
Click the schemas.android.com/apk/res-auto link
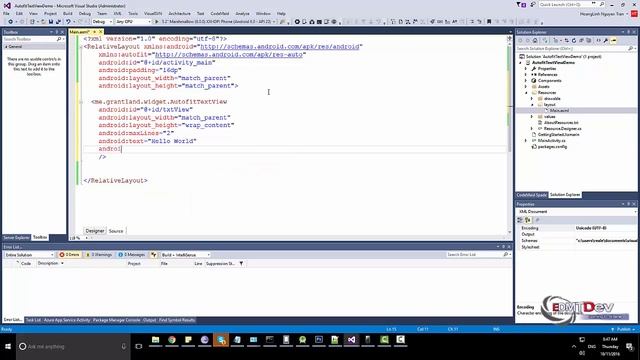pos(229,54)
